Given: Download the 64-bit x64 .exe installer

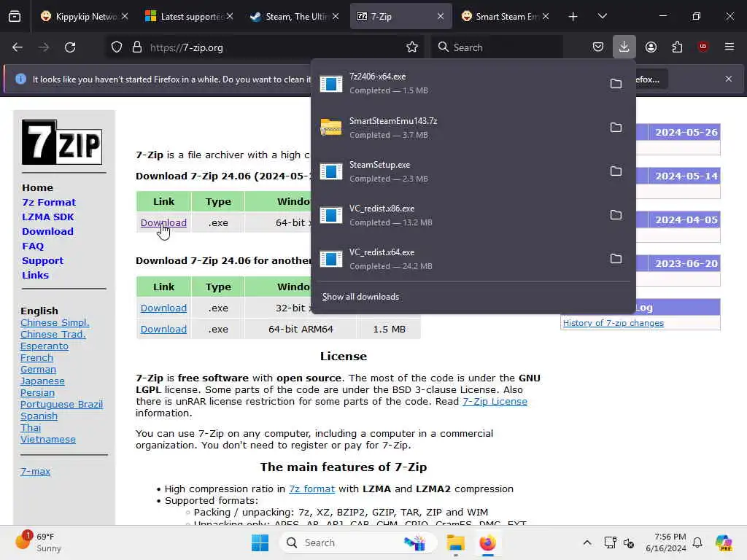Looking at the screenshot, I should click(x=163, y=223).
